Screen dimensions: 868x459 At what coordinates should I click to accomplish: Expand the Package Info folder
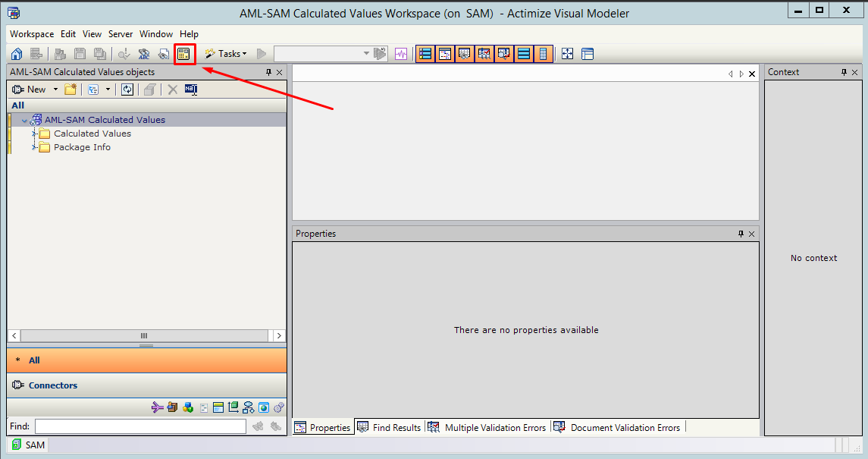pos(34,147)
